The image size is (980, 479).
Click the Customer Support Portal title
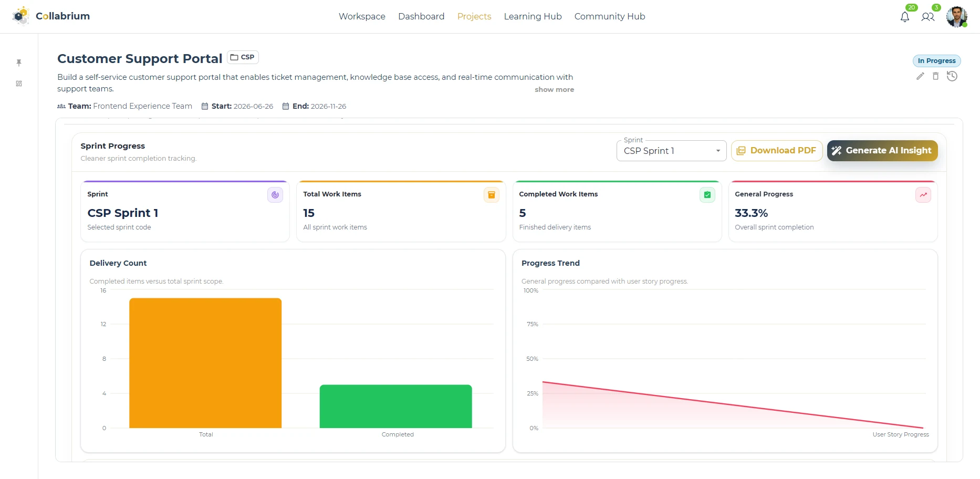[140, 58]
